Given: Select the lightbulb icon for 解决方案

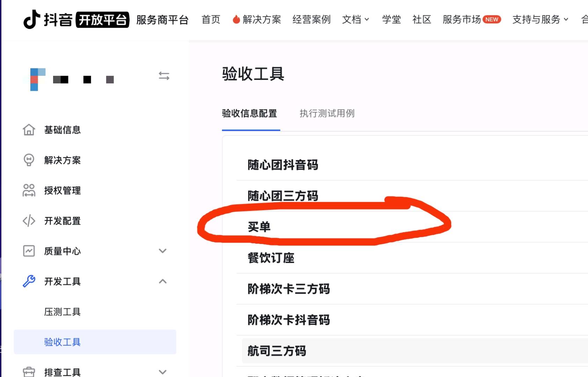Looking at the screenshot, I should [29, 160].
